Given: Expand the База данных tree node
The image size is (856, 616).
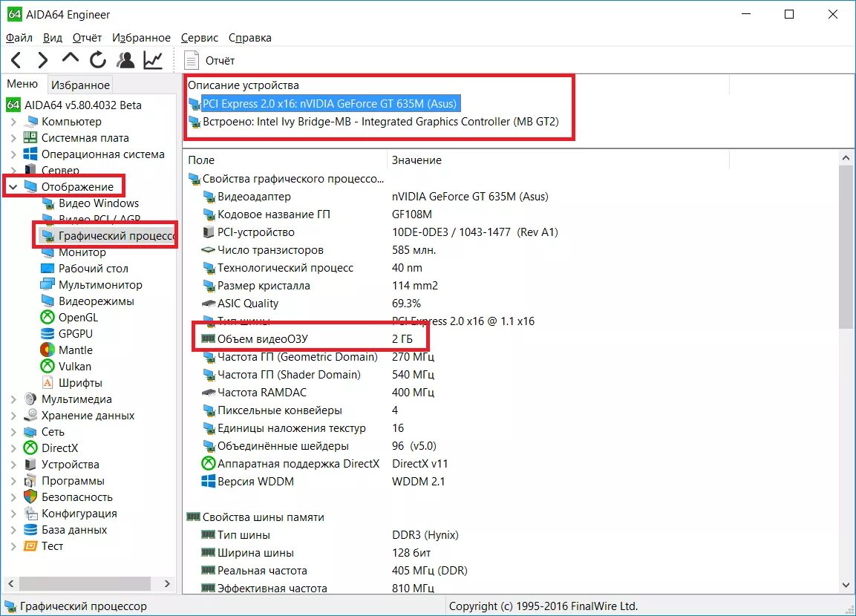Looking at the screenshot, I should click(13, 530).
